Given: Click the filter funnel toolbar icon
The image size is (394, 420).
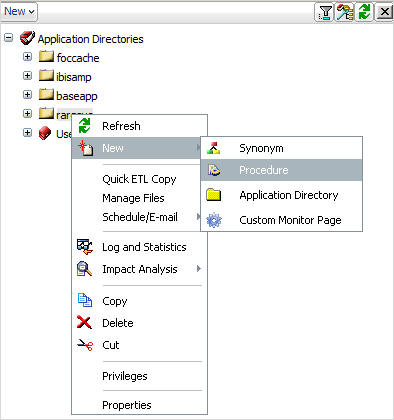Looking at the screenshot, I should (x=324, y=12).
